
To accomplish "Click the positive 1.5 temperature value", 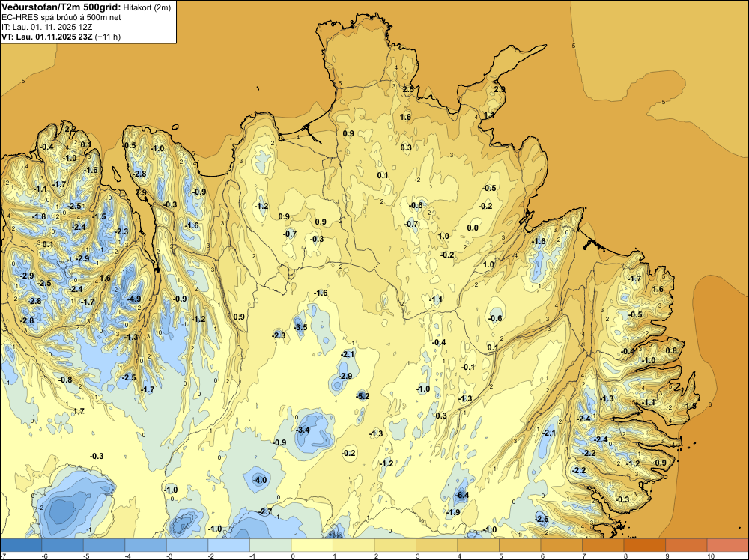I will coord(691,405).
